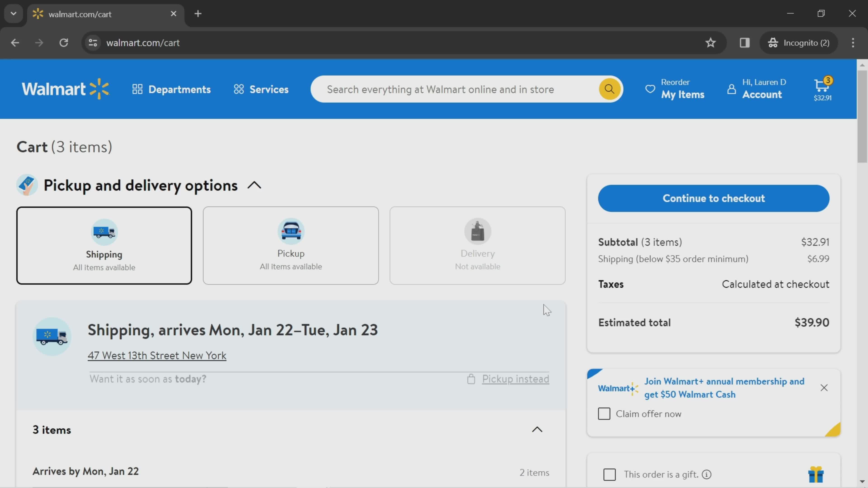Click the browser forward arrow

tap(39, 43)
